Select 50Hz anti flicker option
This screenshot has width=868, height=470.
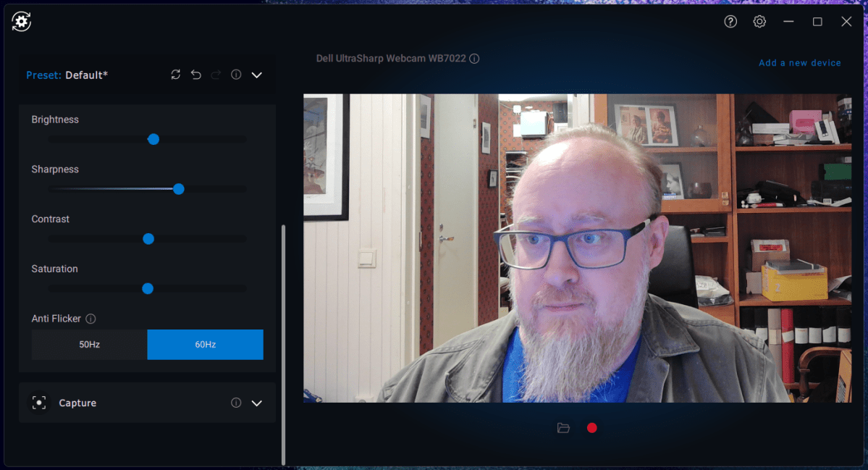tap(89, 345)
